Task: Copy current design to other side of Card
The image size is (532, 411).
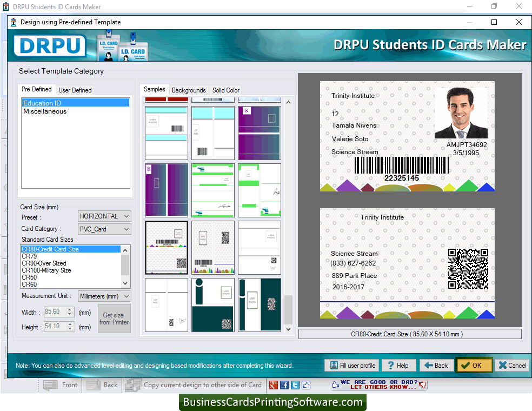Action: point(194,385)
